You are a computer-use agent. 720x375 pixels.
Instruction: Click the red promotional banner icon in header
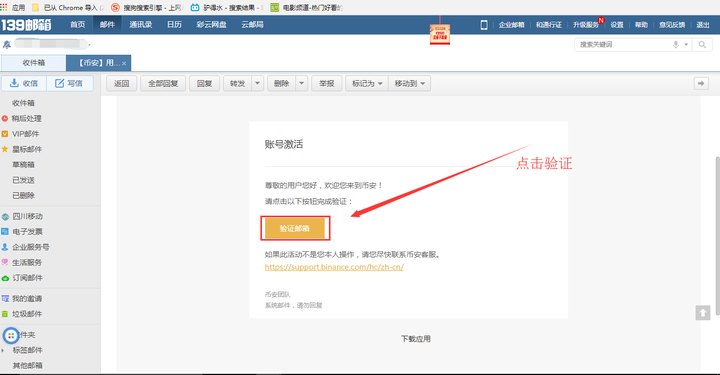click(439, 34)
